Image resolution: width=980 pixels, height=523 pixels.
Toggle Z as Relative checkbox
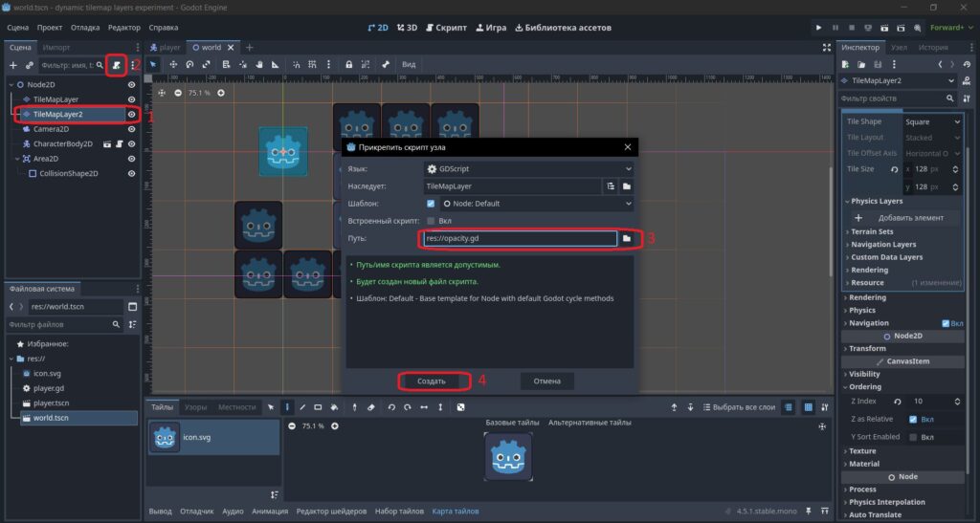[913, 419]
